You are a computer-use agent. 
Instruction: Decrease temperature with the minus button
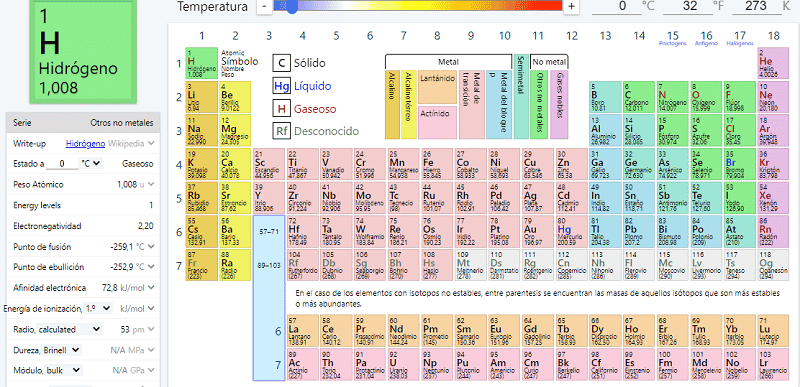[x=264, y=6]
